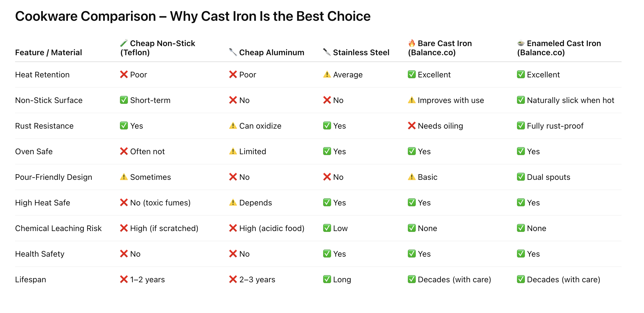
Task: Click the Cookware Comparison page title
Action: 193,16
